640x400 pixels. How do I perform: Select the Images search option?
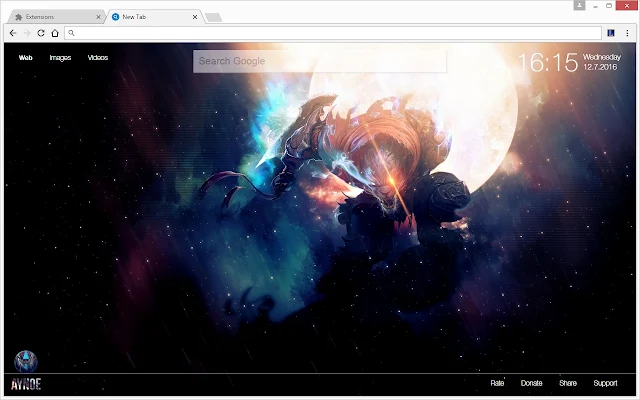pyautogui.click(x=60, y=58)
